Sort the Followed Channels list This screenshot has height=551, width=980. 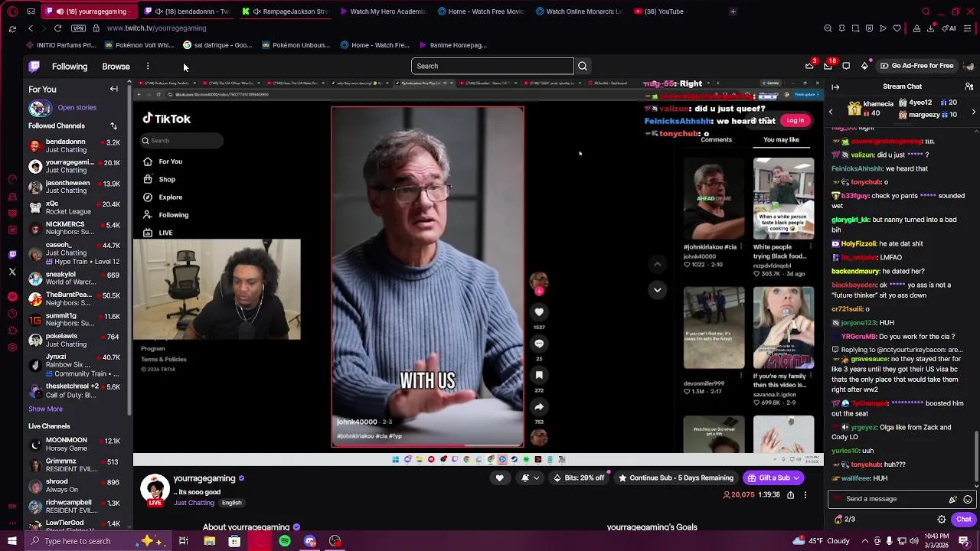(x=113, y=126)
